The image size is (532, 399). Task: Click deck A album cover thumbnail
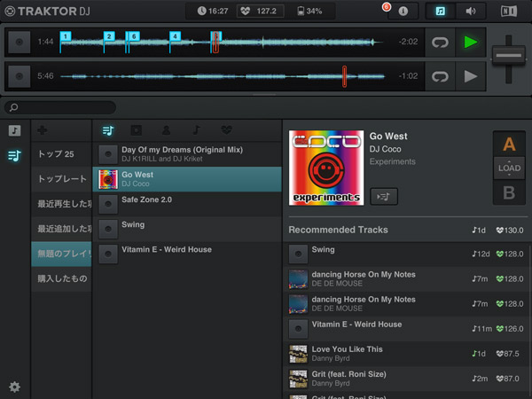pyautogui.click(x=20, y=42)
